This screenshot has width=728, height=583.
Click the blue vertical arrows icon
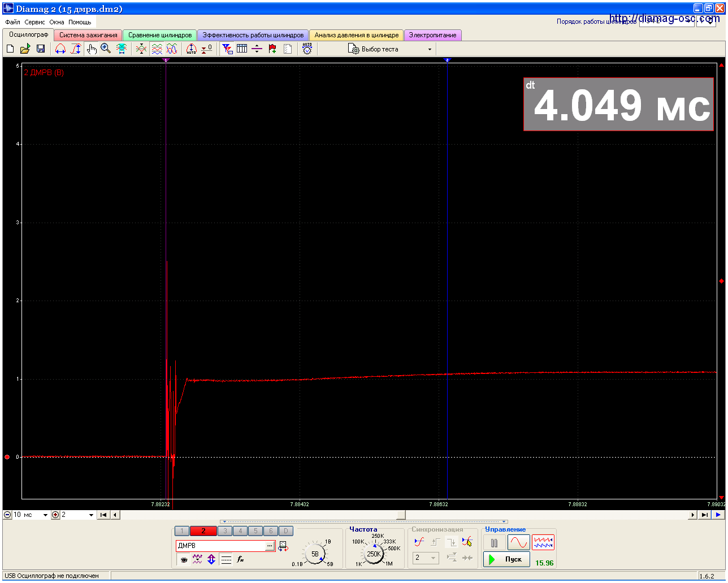(211, 559)
